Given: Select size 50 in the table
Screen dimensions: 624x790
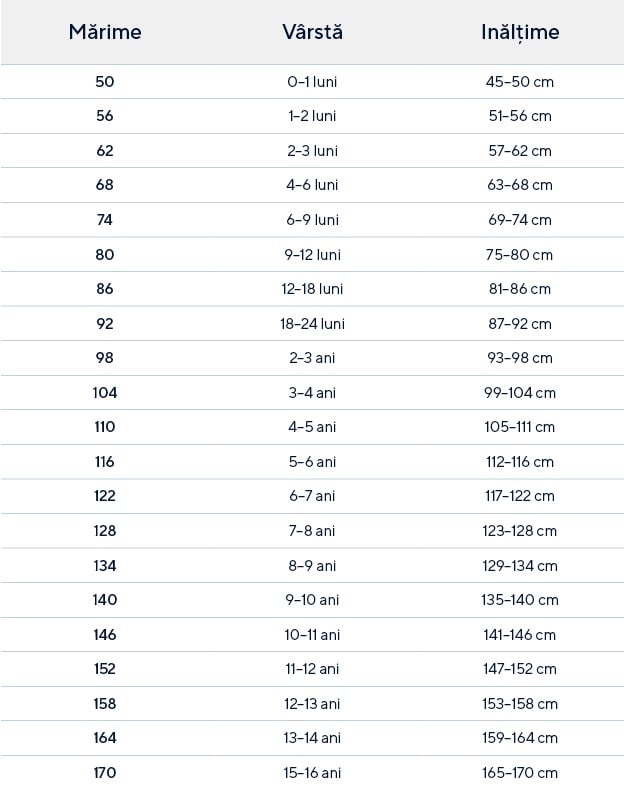Looking at the screenshot, I should [105, 82].
